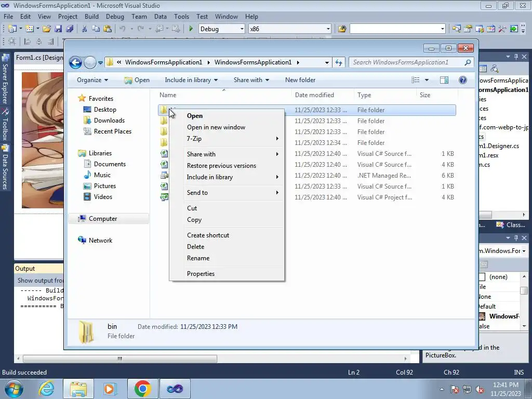Expand Organize dropdown in Explorer
The height and width of the screenshot is (399, 532).
pos(92,80)
